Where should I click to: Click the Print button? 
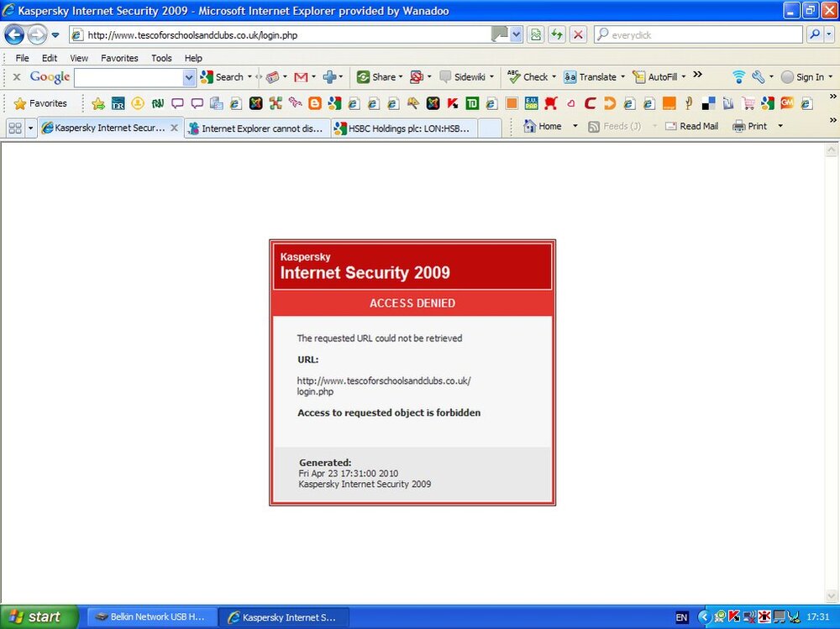[x=750, y=127]
